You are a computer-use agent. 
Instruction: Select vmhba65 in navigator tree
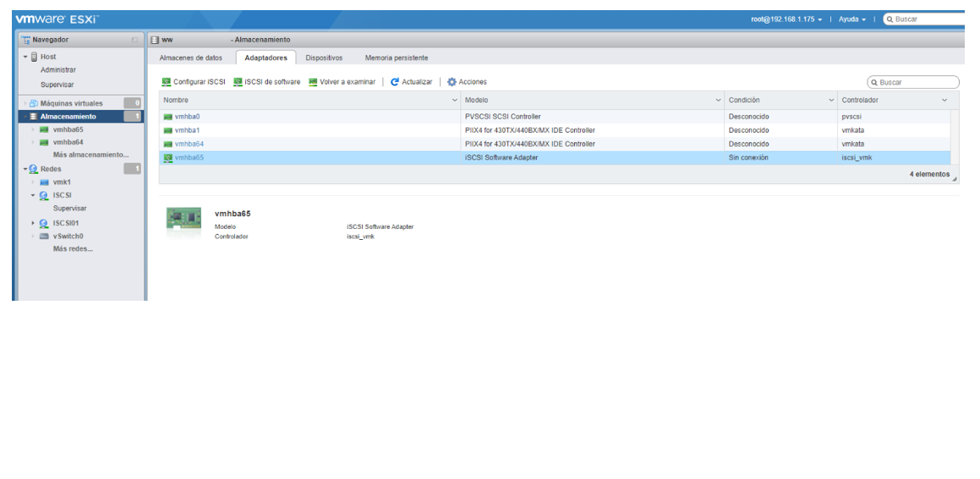tap(68, 129)
